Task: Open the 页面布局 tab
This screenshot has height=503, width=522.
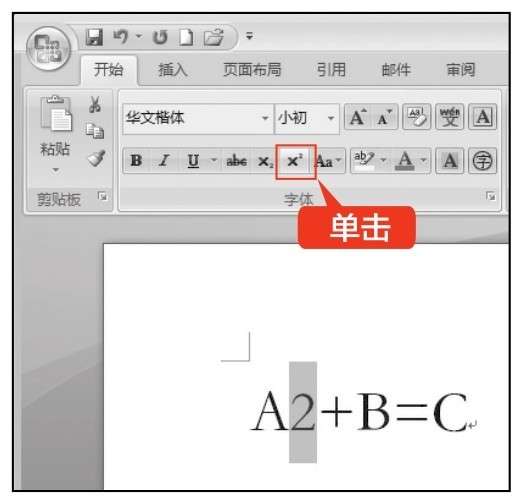Action: (x=252, y=70)
